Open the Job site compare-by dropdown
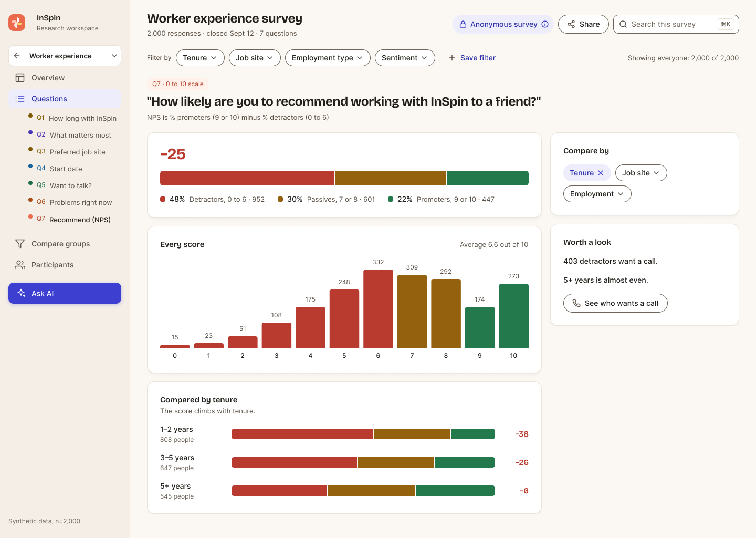The height and width of the screenshot is (538, 756). coord(641,173)
